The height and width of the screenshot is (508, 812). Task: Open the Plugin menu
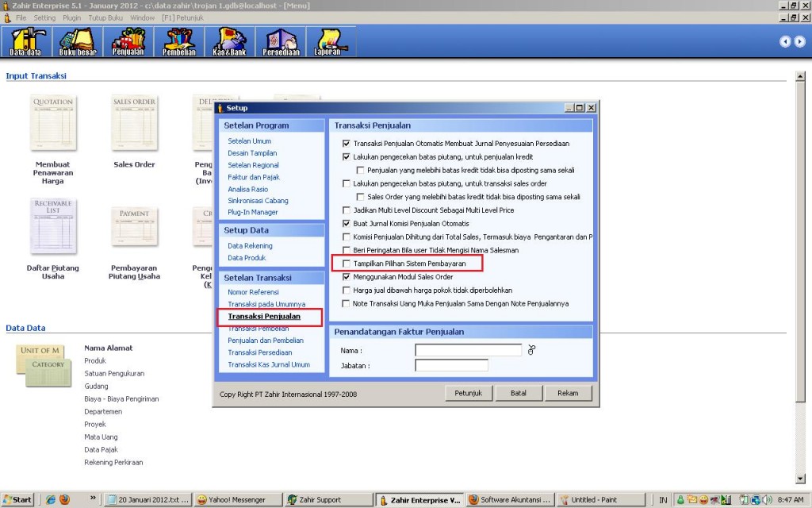click(72, 17)
